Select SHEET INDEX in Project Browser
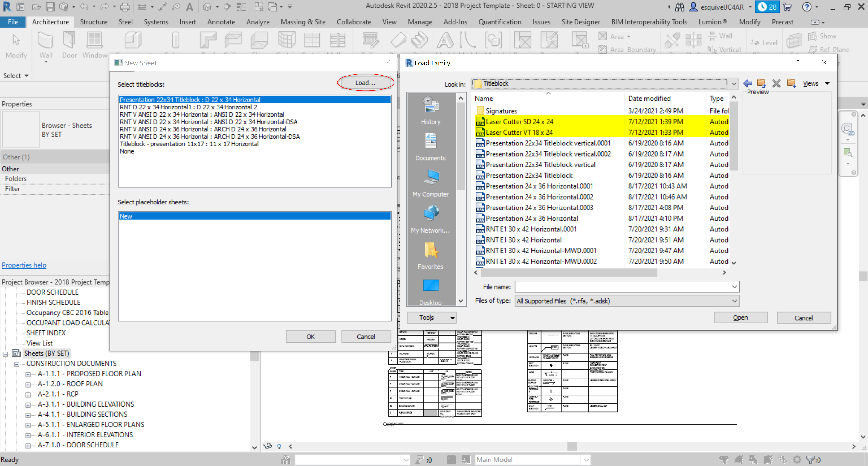This screenshot has width=868, height=466. point(46,333)
